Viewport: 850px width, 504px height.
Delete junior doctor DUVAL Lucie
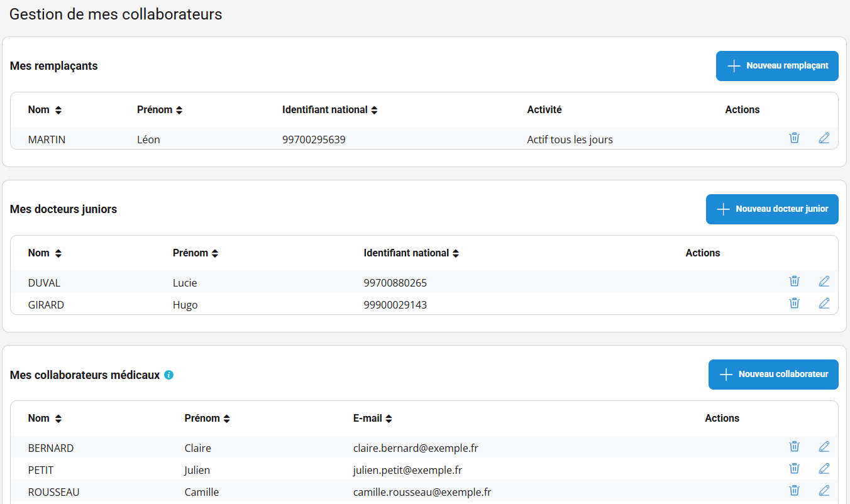point(794,281)
